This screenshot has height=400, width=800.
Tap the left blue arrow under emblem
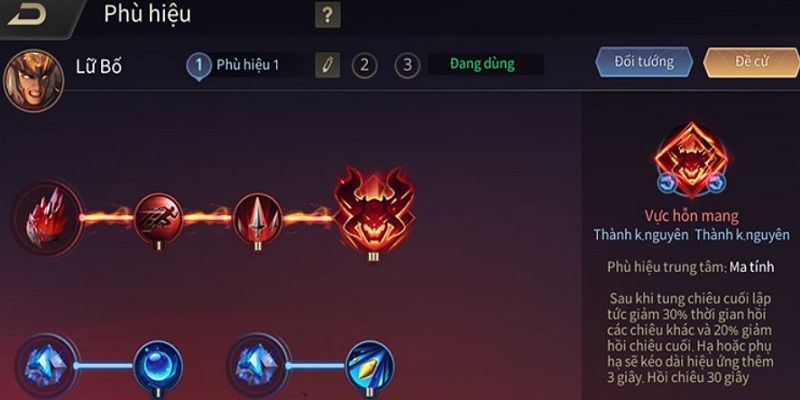click(x=666, y=183)
